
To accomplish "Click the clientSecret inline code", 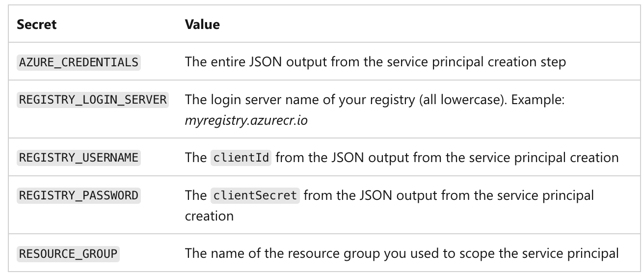I will [x=255, y=195].
